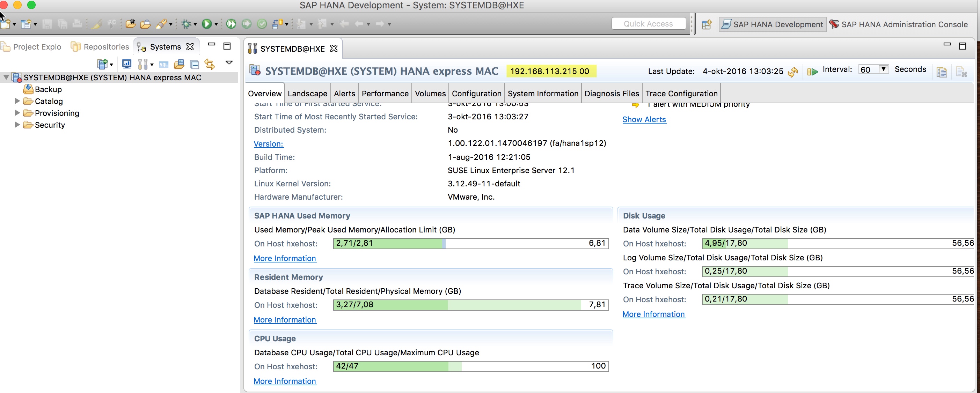Click the database share icon in toolbar
The width and height of the screenshot is (980, 393).
(x=278, y=24)
